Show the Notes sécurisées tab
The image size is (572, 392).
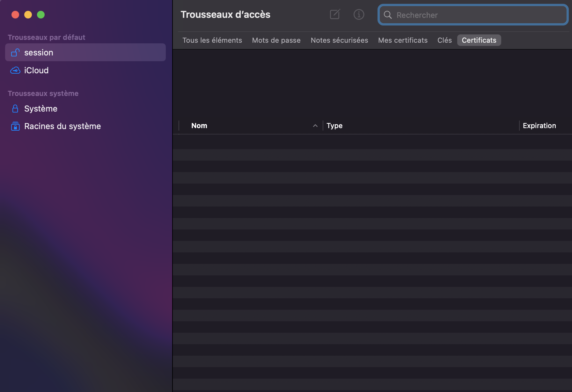pyautogui.click(x=339, y=40)
